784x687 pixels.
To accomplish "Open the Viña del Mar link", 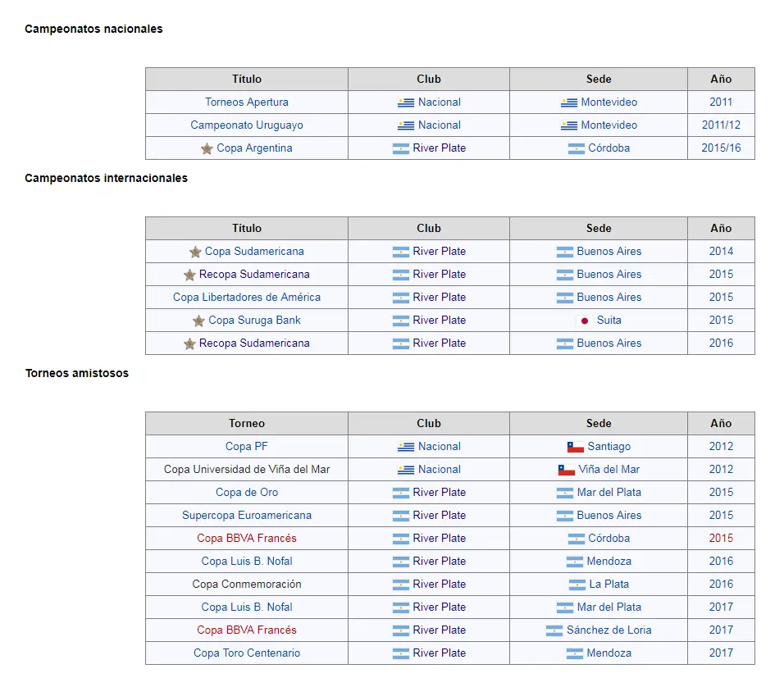I will pyautogui.click(x=609, y=469).
